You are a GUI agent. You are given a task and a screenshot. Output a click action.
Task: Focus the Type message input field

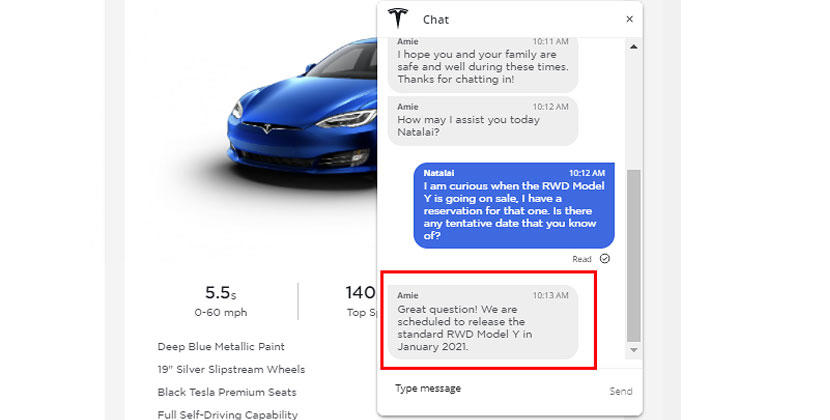click(495, 388)
